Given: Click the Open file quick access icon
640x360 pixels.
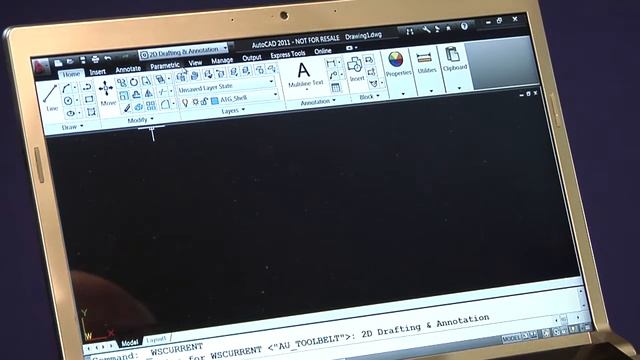Looking at the screenshot, I should (70, 62).
